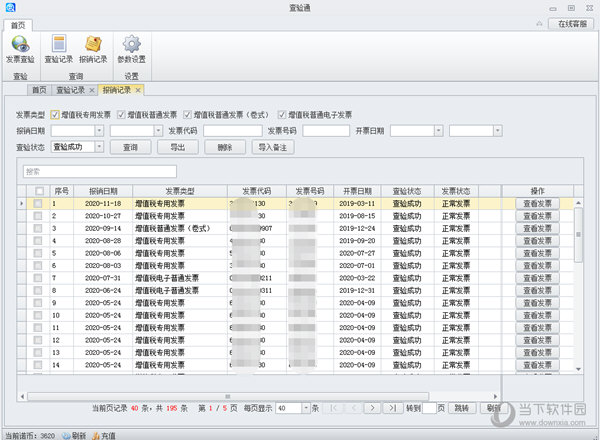
Task: Click the horizontal scrollbar of the table
Action: [228, 396]
